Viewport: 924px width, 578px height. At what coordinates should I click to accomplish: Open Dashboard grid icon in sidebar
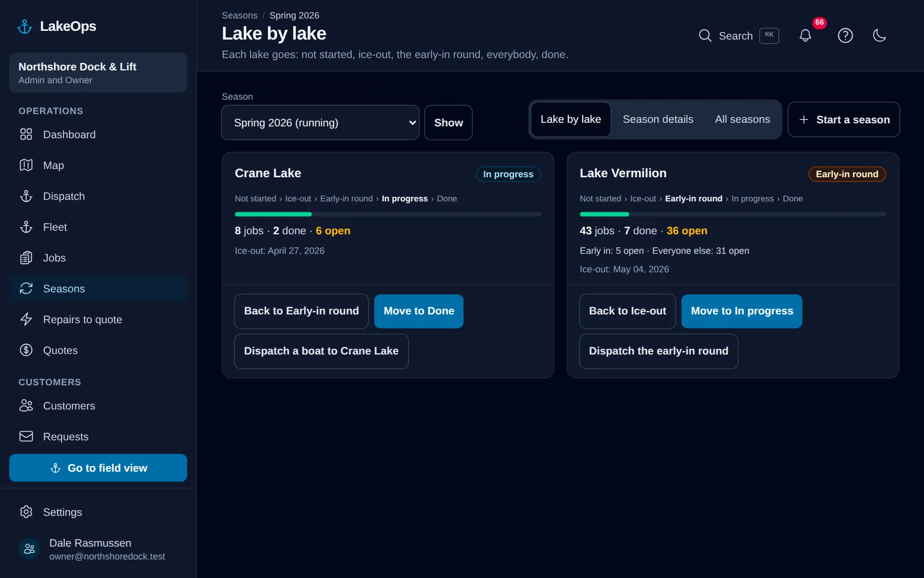pyautogui.click(x=26, y=135)
